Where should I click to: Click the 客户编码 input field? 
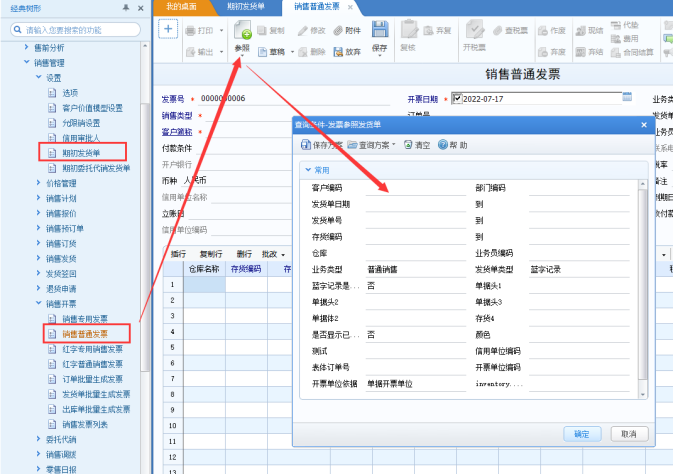pos(415,188)
